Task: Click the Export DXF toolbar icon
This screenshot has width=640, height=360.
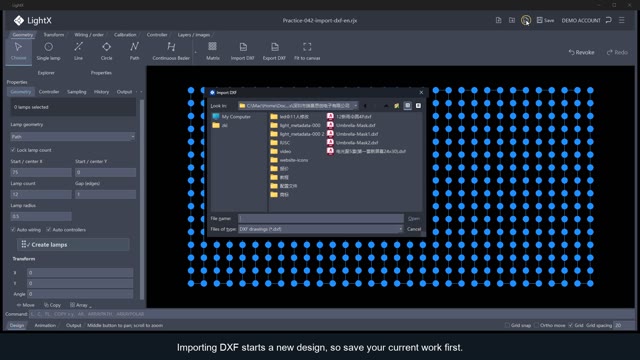Action: click(x=274, y=51)
